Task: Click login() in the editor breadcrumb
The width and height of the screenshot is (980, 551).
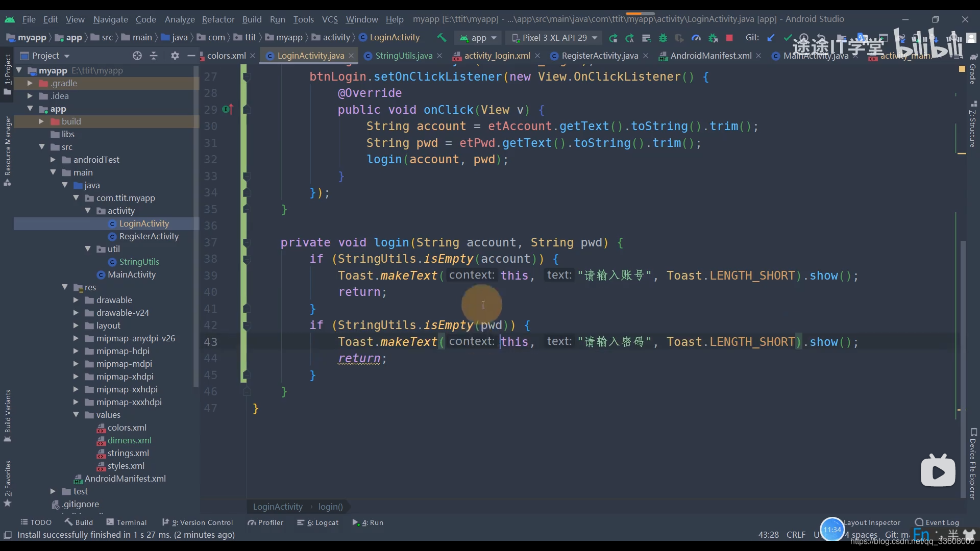Action: tap(330, 507)
